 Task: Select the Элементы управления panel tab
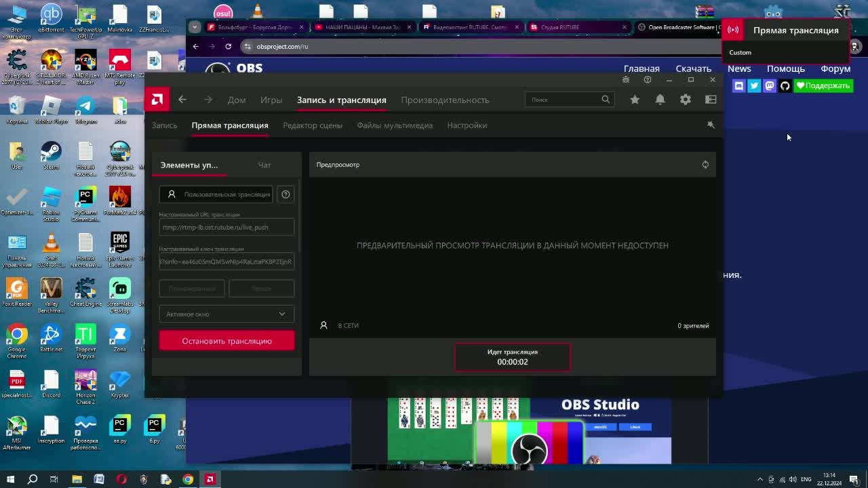tap(189, 165)
